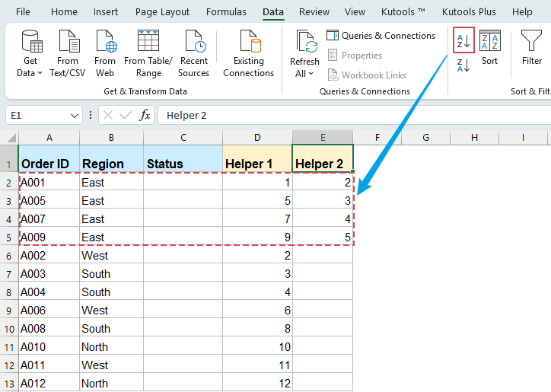Screen dimensions: 551x392
Task: Confirm entry with checkmark icon
Action: pyautogui.click(x=126, y=115)
